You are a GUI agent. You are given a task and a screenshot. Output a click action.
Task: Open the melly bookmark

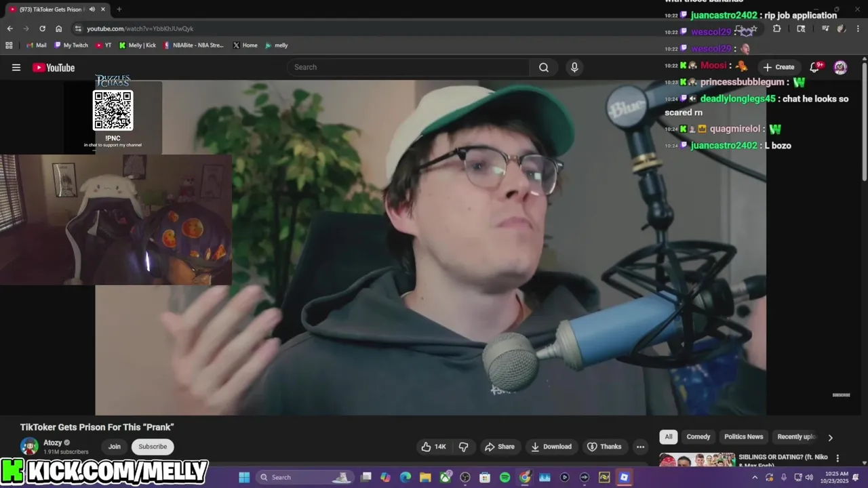[277, 45]
